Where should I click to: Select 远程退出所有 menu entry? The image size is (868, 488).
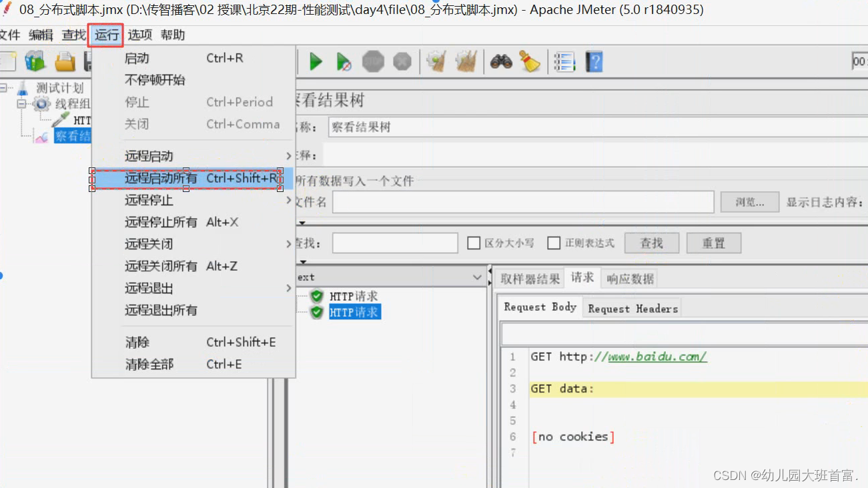[x=193, y=310]
